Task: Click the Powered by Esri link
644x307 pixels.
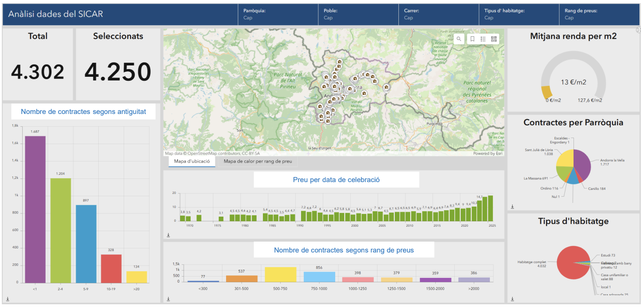Action: pyautogui.click(x=488, y=153)
